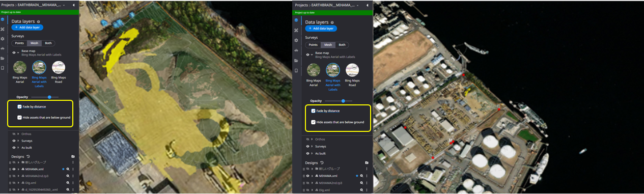Toggle MIHAMA.xml visibility eye in left screenshot
644x194 pixels.
pyautogui.click(x=14, y=169)
